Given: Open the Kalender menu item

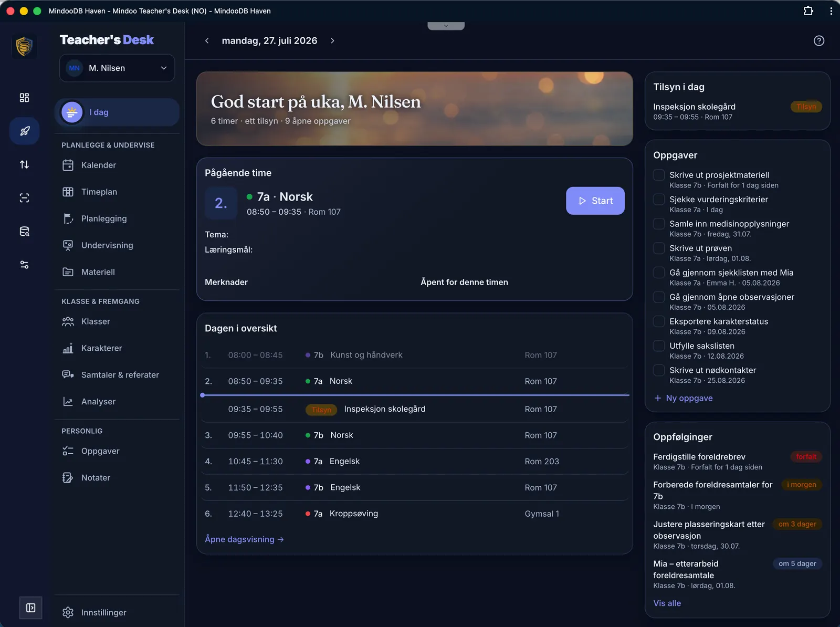Looking at the screenshot, I should (117, 165).
